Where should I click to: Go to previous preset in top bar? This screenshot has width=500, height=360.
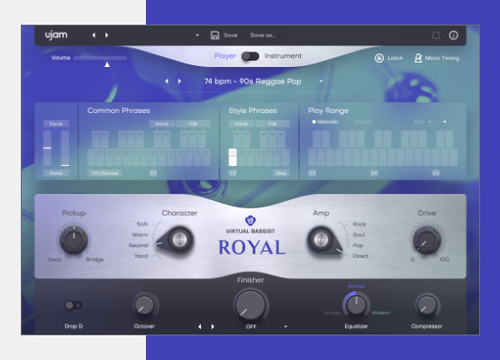pos(94,35)
